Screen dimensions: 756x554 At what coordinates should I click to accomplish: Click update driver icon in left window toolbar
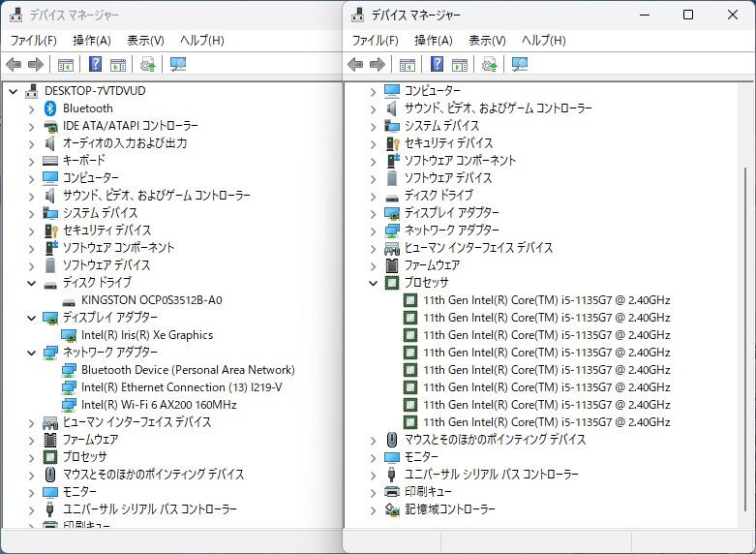click(147, 64)
